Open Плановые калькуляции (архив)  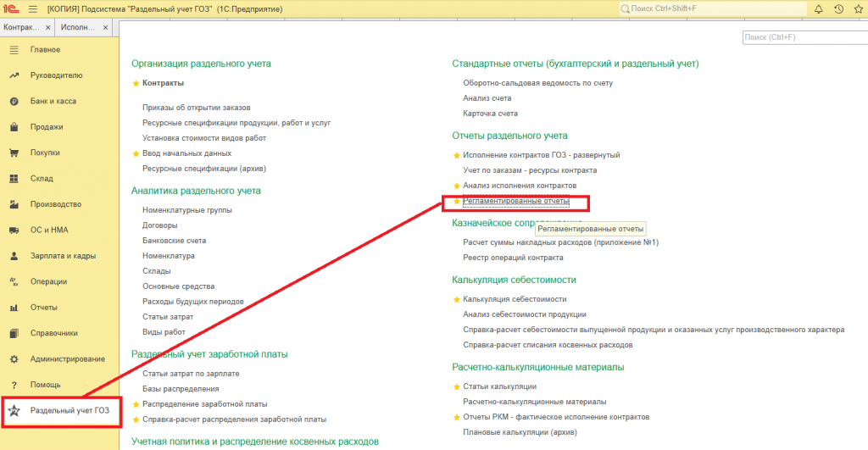click(520, 432)
